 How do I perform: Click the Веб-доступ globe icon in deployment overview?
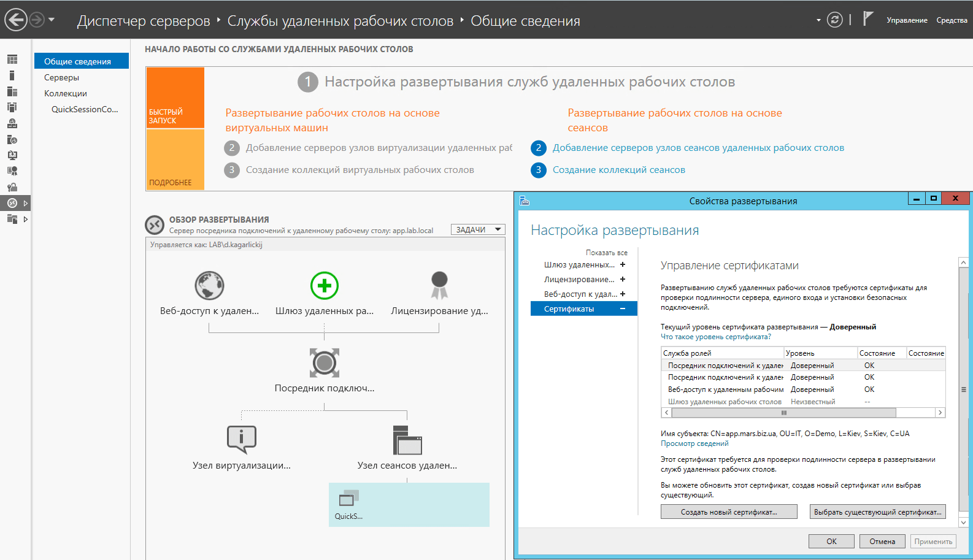(x=209, y=286)
